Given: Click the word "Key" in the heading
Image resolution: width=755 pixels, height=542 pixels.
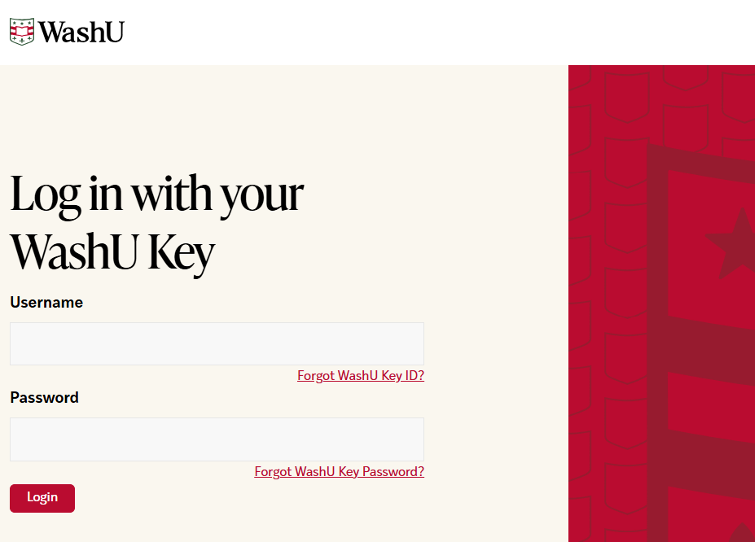Looking at the screenshot, I should (181, 254).
